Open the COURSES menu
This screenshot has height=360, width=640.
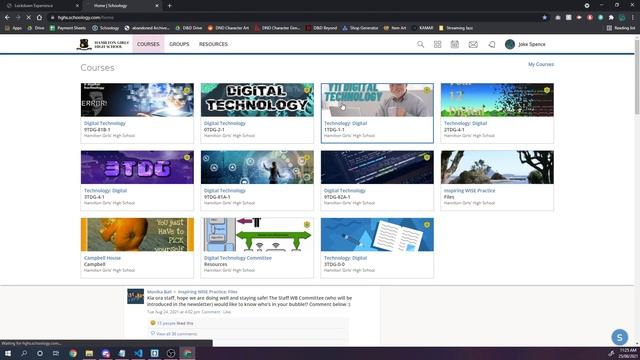148,44
